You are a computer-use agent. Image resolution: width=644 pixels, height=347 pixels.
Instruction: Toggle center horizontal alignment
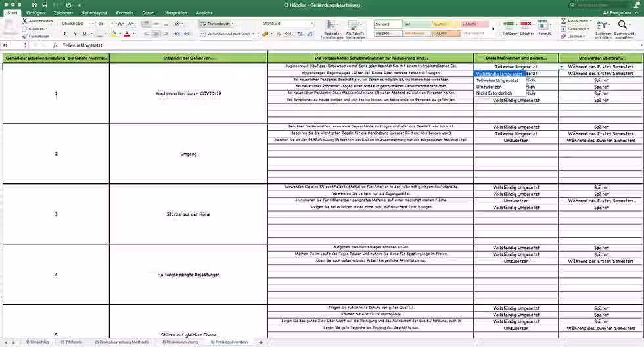pyautogui.click(x=156, y=34)
